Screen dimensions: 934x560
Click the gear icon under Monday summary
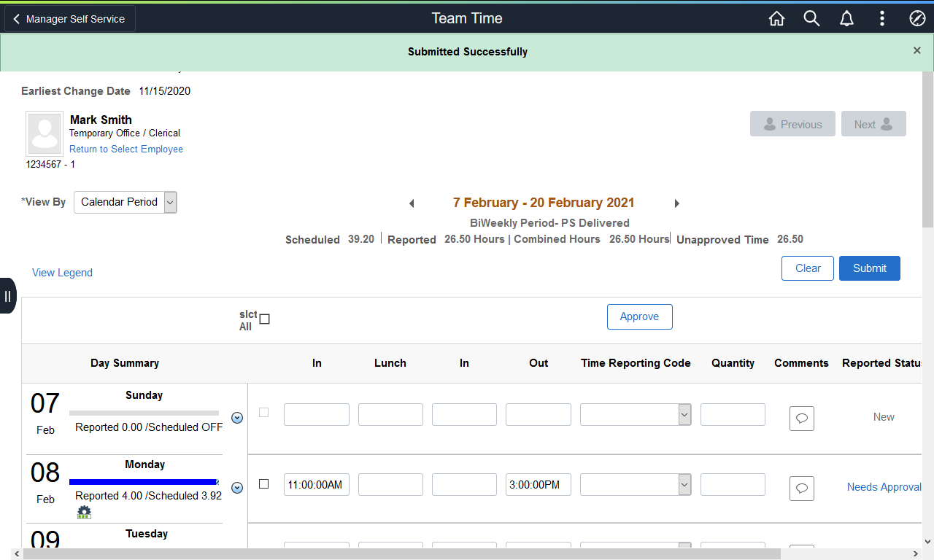[84, 512]
